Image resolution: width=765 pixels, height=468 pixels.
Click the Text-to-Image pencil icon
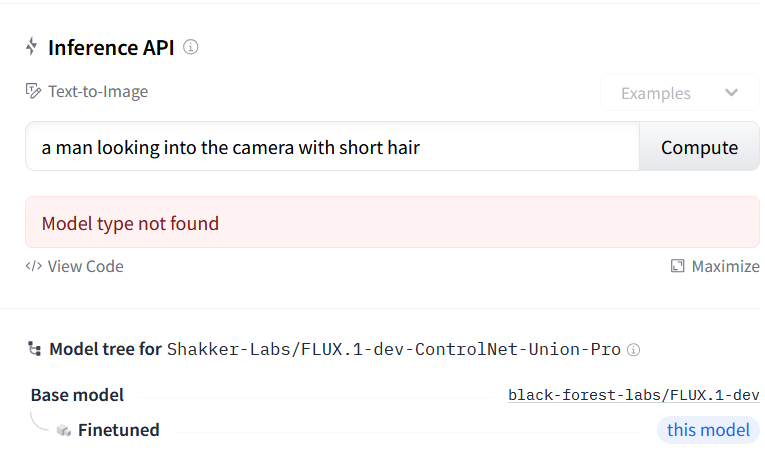pyautogui.click(x=34, y=91)
